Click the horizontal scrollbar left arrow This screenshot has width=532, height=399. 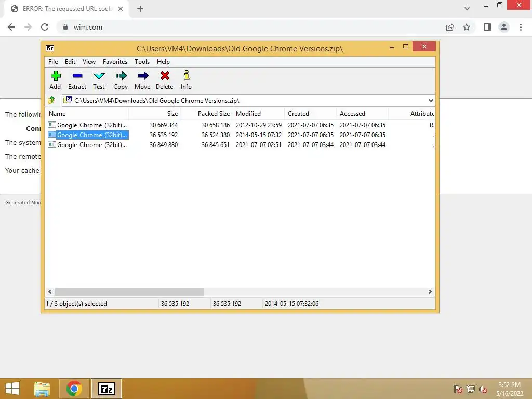point(50,292)
